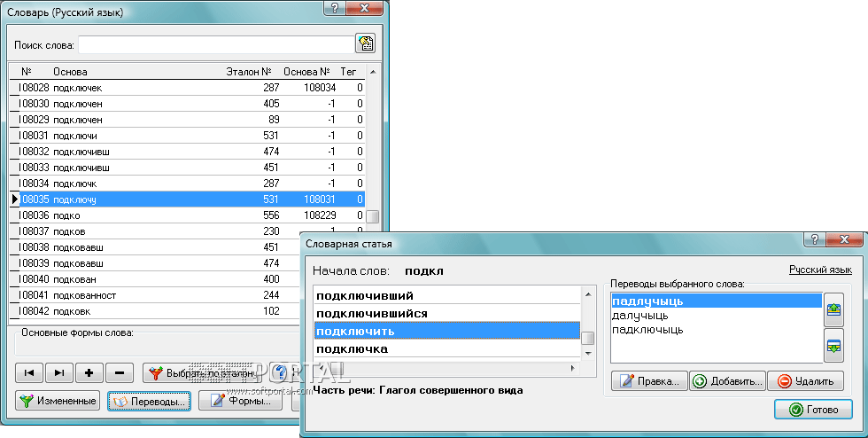Click Удалить to delete translation
868x438 pixels.
click(x=805, y=381)
